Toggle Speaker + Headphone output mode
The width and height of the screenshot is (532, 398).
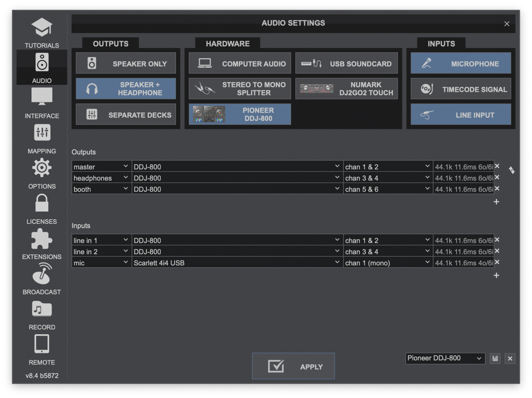pyautogui.click(x=126, y=89)
